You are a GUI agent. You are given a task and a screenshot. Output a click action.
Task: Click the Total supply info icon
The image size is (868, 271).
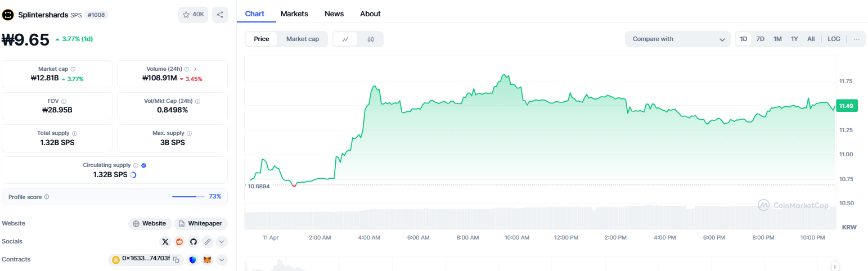[75, 133]
